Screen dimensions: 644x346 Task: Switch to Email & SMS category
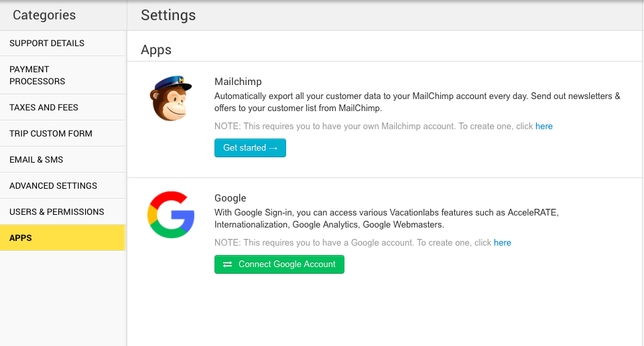(36, 160)
